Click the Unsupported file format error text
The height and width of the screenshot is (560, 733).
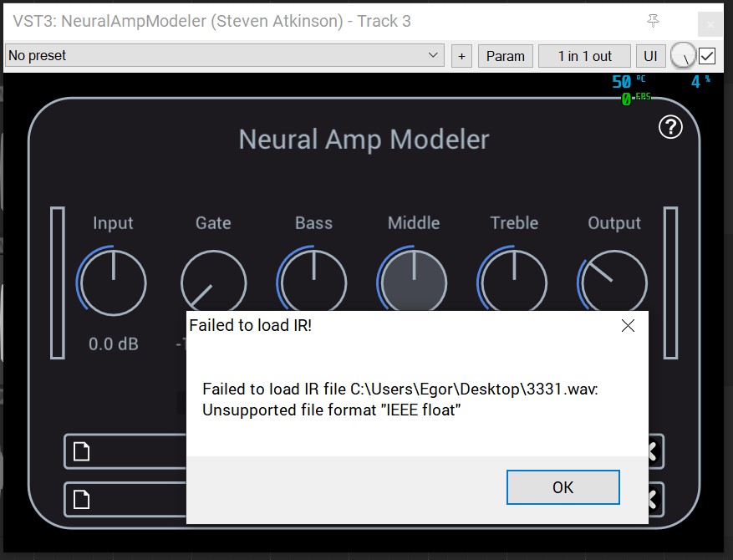point(332,410)
